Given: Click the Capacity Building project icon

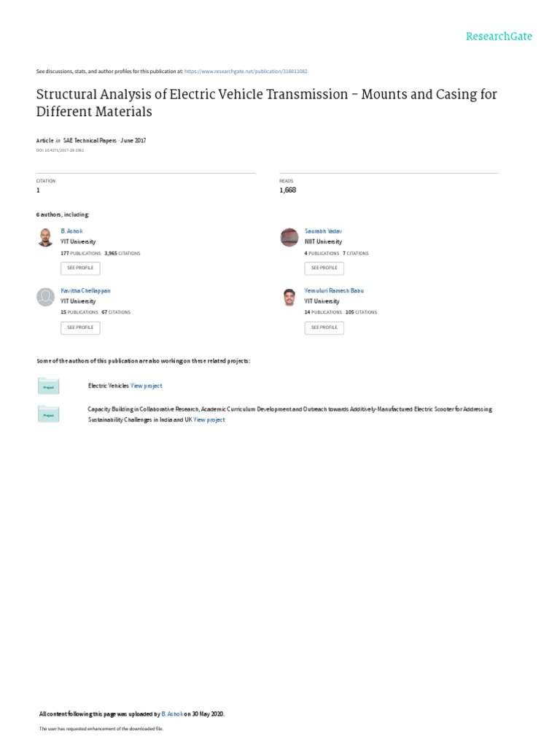Looking at the screenshot, I should (x=49, y=414).
